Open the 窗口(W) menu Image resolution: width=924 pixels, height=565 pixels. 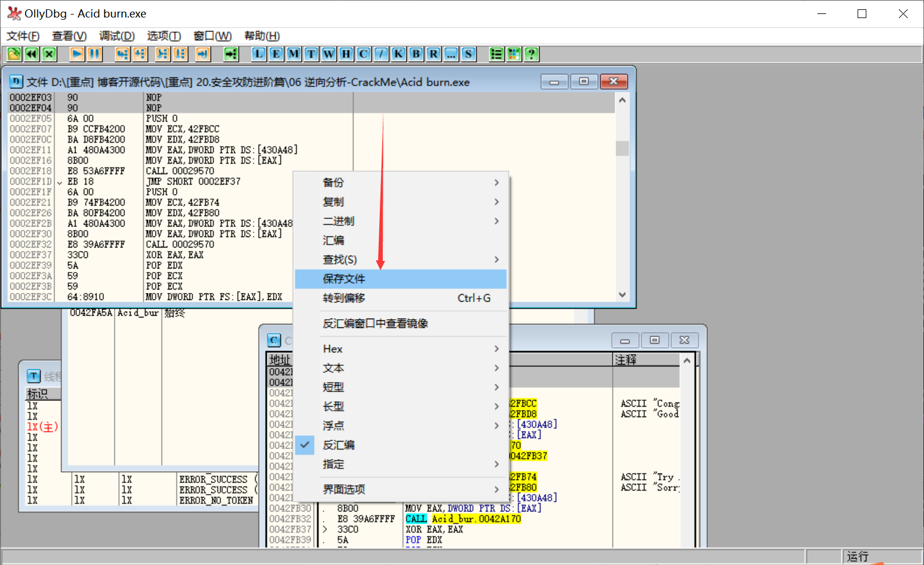coord(213,36)
